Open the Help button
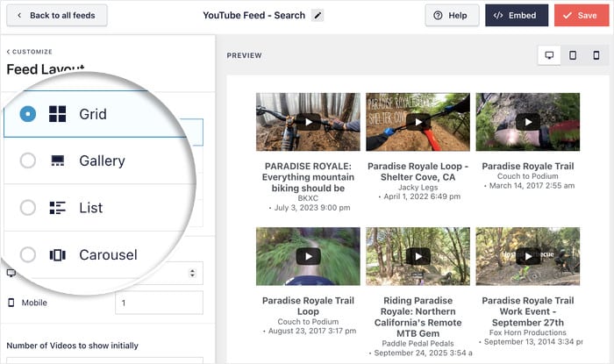 [x=451, y=15]
